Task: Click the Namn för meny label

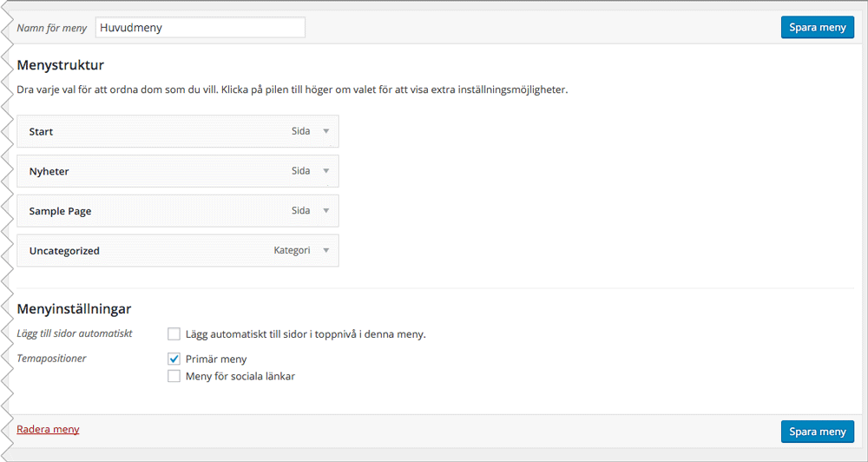Action: pyautogui.click(x=52, y=29)
